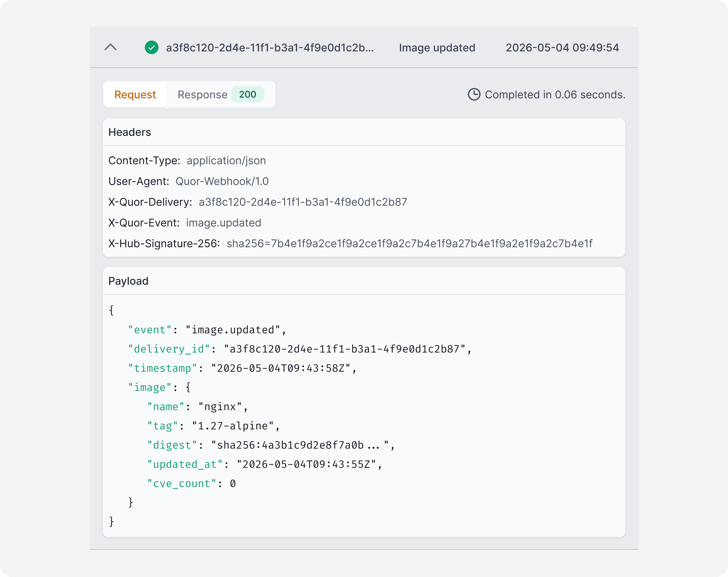The width and height of the screenshot is (728, 577).
Task: Click the X-Quor-Delivery header name
Action: point(150,202)
